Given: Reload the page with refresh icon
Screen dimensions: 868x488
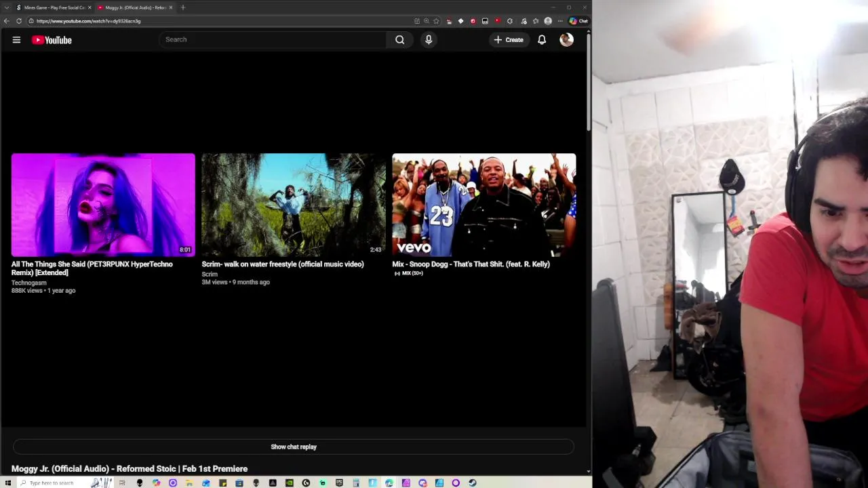Looking at the screenshot, I should tap(19, 21).
